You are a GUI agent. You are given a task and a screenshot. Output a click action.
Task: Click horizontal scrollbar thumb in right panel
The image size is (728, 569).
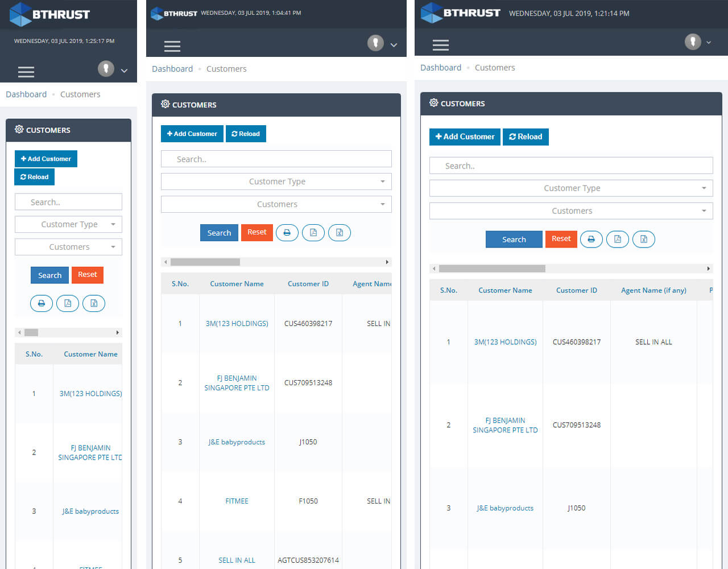click(492, 269)
